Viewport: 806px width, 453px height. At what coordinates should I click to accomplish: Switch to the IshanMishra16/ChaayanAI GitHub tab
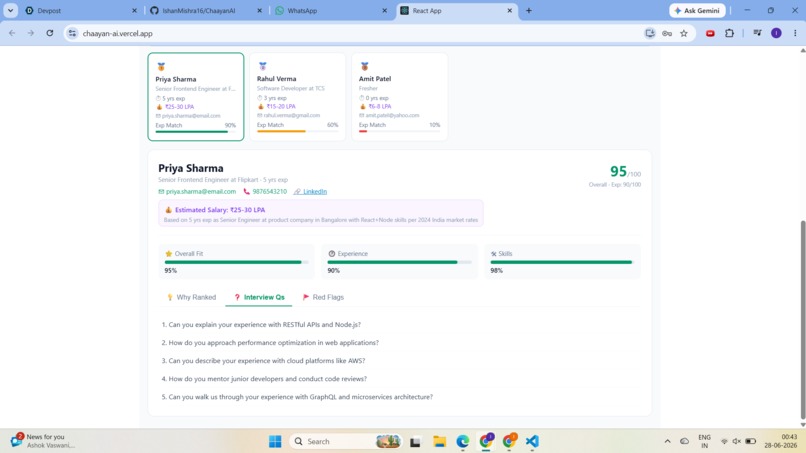(x=207, y=10)
